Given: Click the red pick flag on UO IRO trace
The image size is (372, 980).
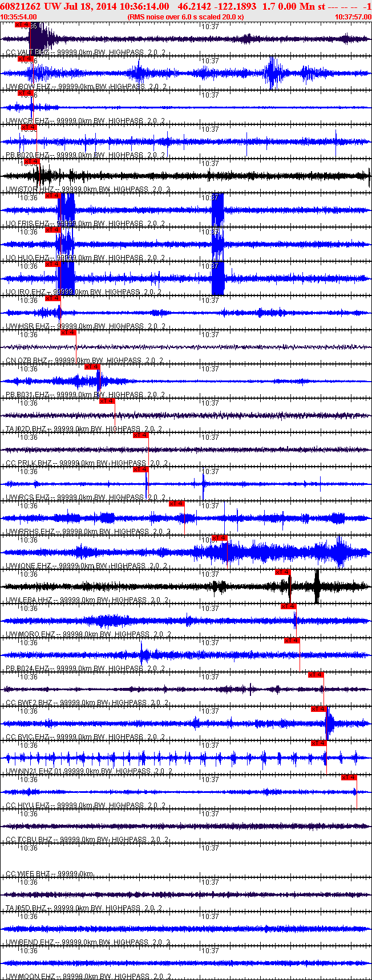Looking at the screenshot, I should 53,264.
